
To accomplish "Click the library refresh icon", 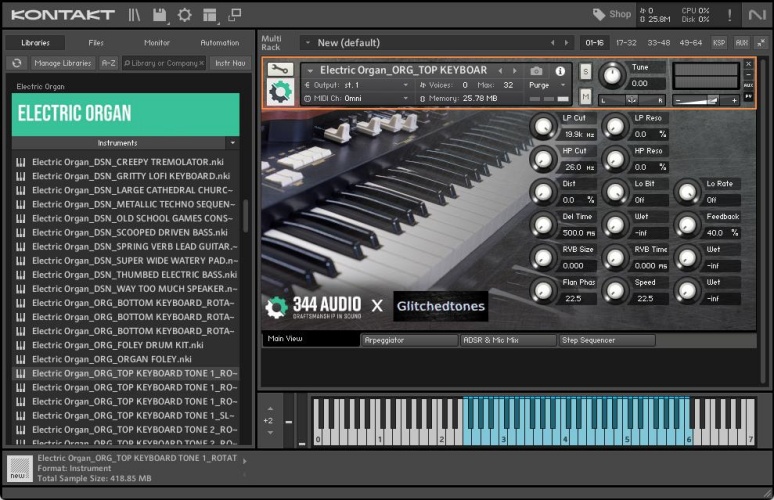I will (17, 63).
